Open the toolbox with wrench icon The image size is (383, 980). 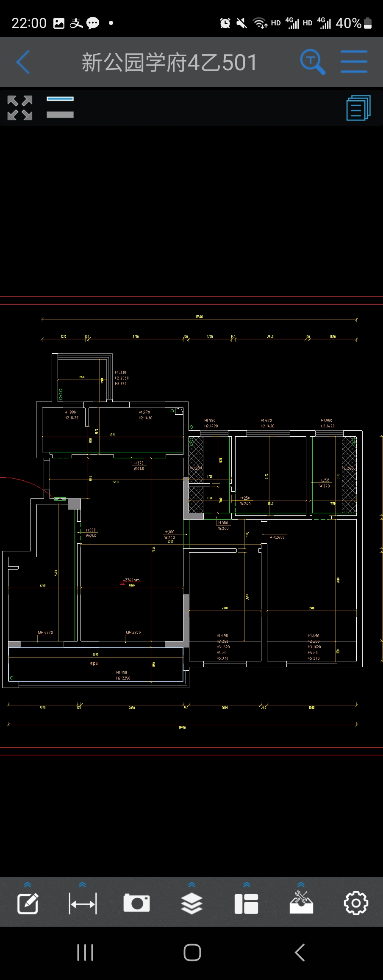coord(301,903)
